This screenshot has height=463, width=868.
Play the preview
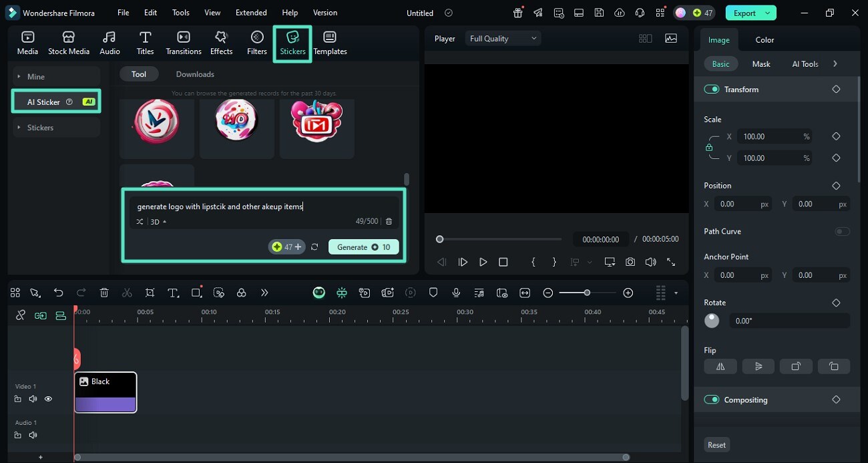coord(483,263)
